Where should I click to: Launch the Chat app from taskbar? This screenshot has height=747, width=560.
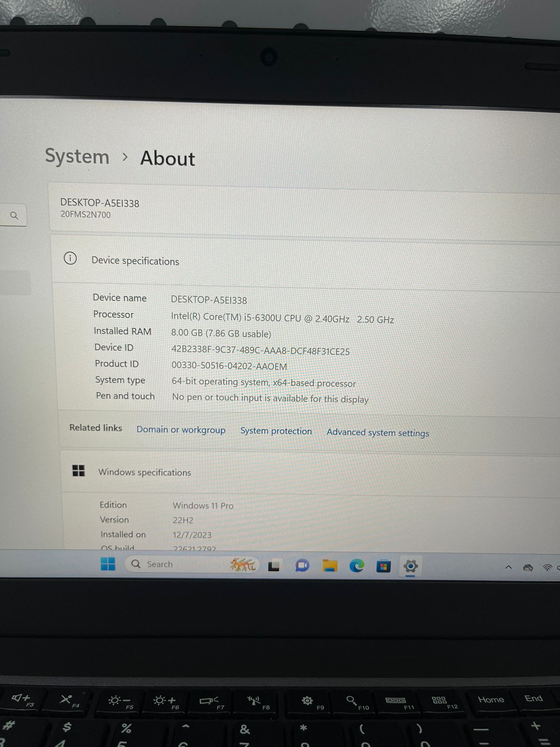coord(302,566)
